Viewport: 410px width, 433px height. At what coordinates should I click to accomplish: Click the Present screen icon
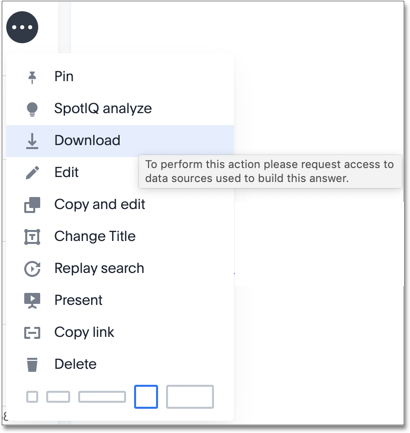[32, 300]
